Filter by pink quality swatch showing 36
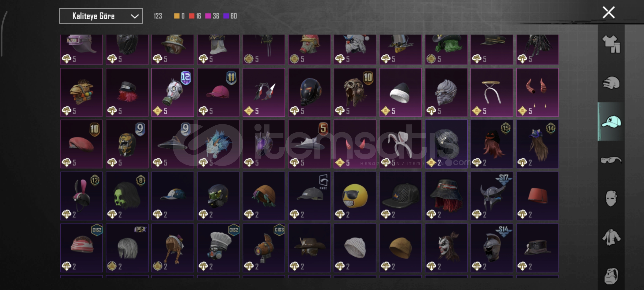Image resolution: width=644 pixels, height=290 pixels. 208,16
